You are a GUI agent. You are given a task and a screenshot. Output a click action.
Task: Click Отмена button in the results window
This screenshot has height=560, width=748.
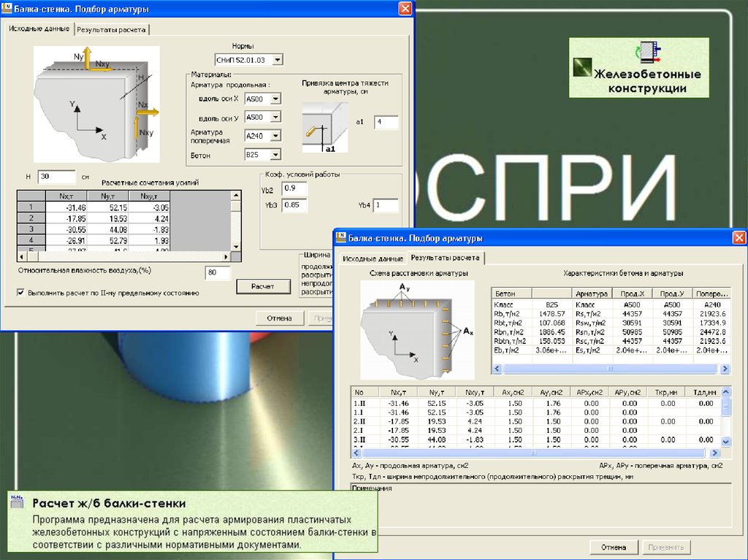[613, 547]
